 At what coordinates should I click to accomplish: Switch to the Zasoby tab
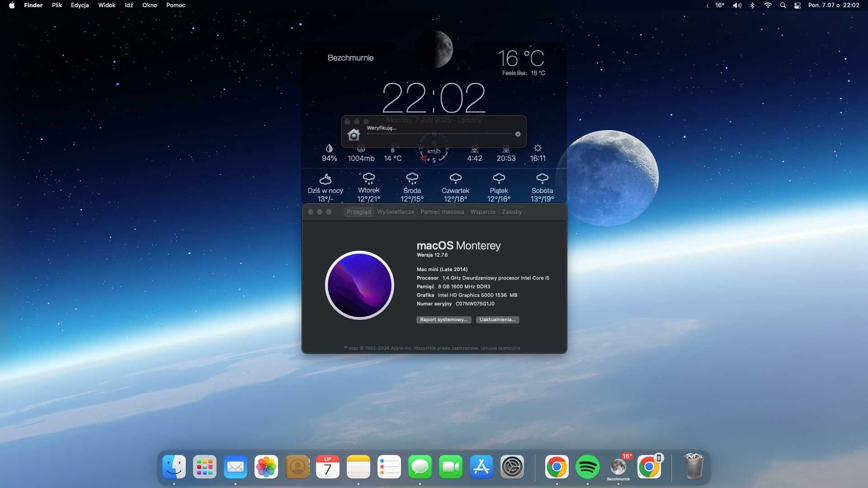click(x=512, y=212)
